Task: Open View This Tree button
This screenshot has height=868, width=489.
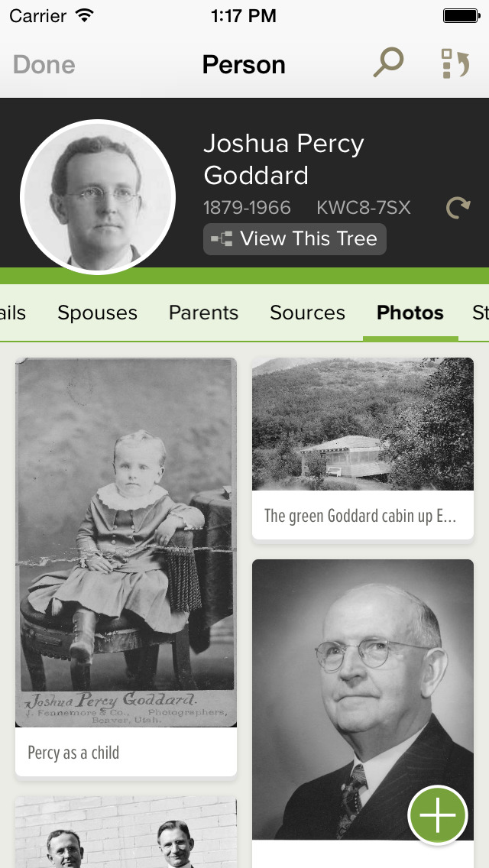Action: point(295,239)
